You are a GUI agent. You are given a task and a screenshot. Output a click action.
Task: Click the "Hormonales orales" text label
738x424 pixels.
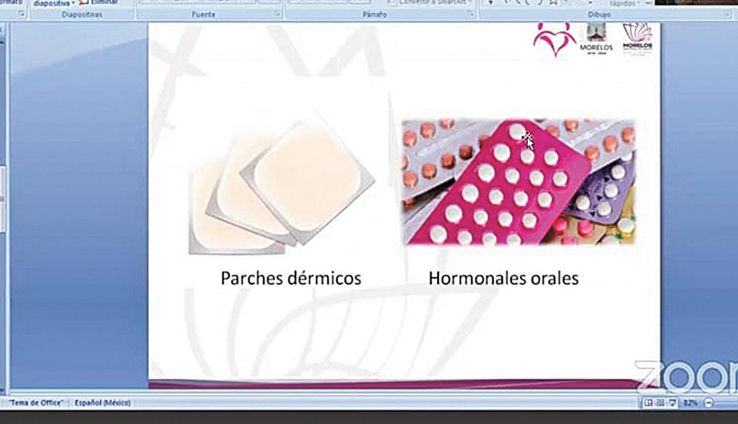coord(503,277)
